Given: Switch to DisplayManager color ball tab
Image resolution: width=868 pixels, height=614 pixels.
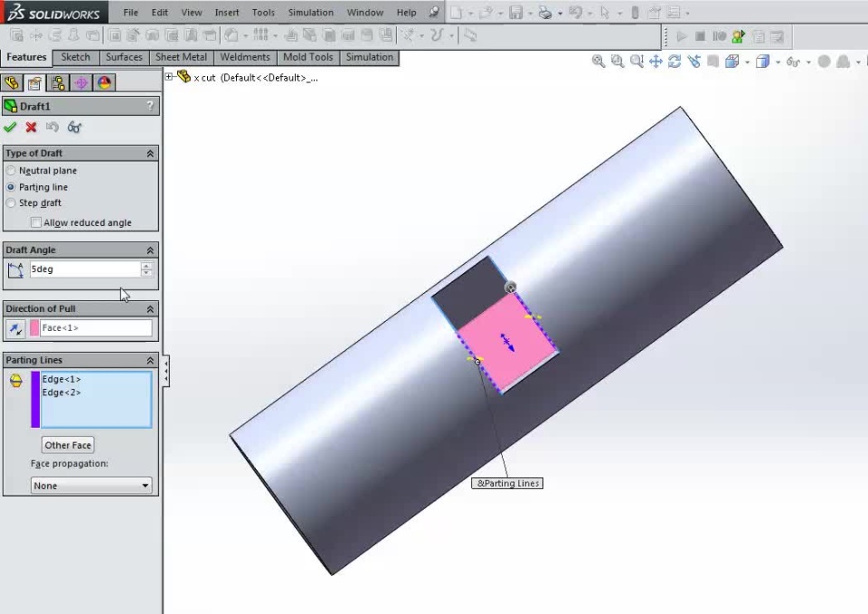Looking at the screenshot, I should point(104,83).
